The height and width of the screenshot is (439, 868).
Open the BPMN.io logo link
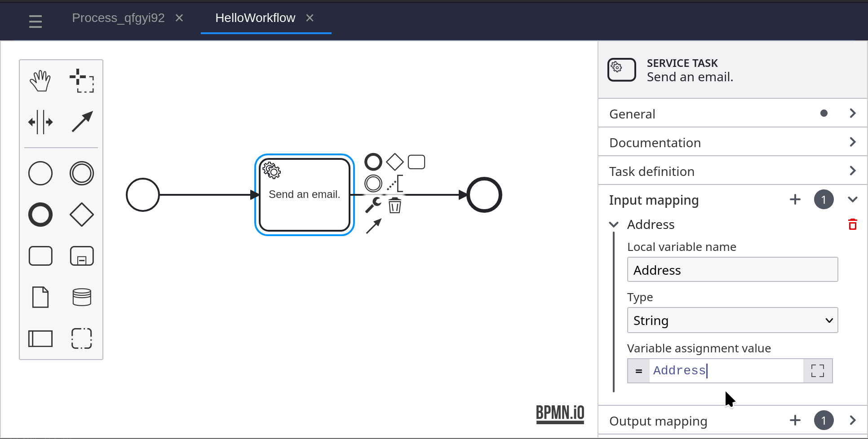tap(560, 413)
